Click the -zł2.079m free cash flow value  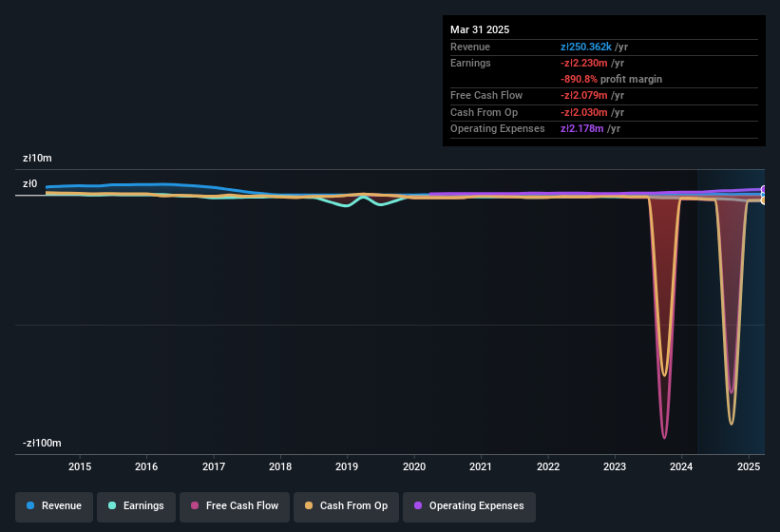(x=584, y=95)
